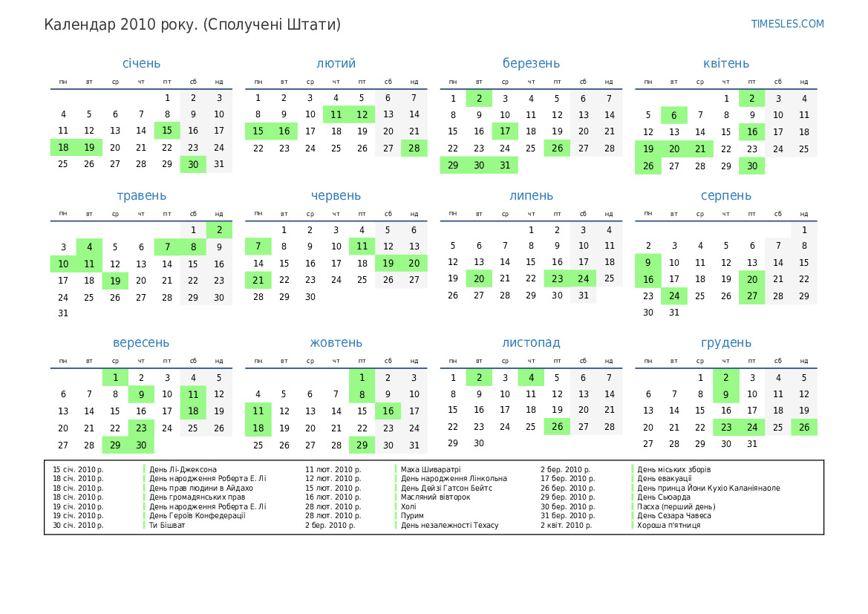
Task: Click the липень month heading
Action: (x=531, y=196)
